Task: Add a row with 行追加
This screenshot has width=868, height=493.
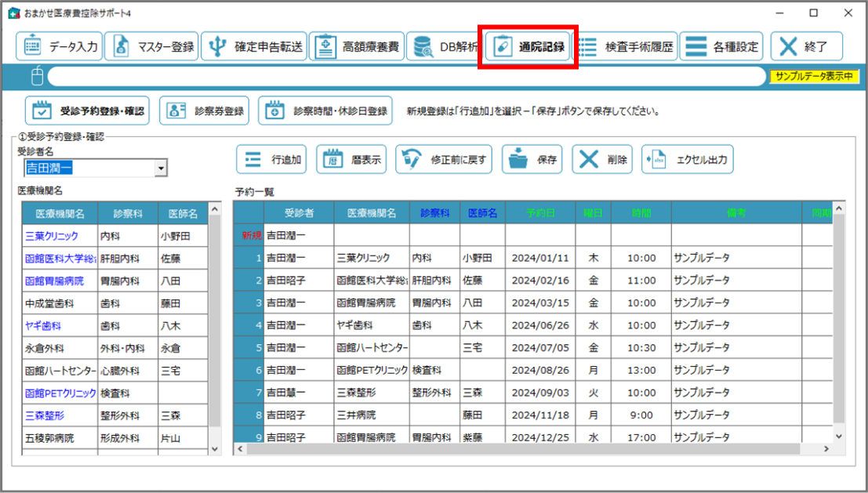Action: coord(271,158)
